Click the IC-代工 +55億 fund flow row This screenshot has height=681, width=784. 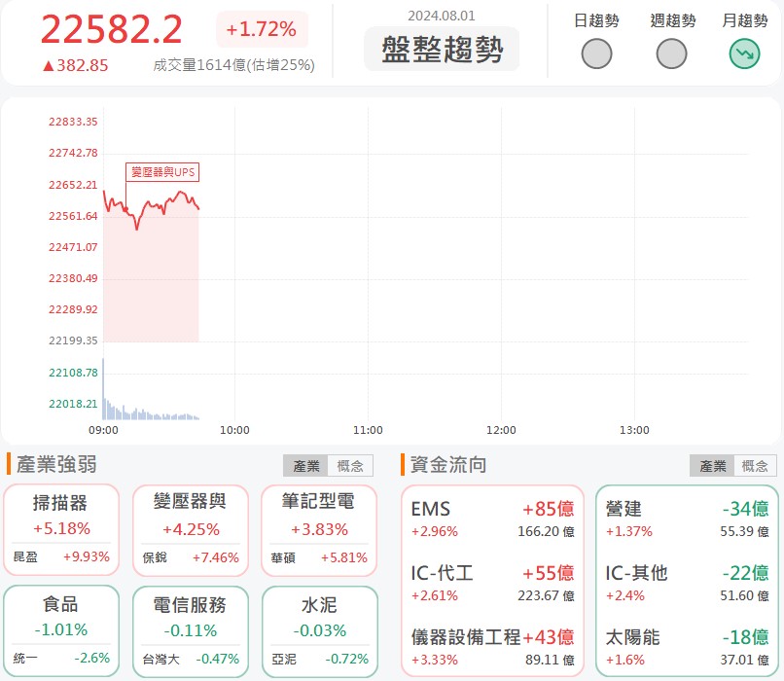[x=492, y=584]
